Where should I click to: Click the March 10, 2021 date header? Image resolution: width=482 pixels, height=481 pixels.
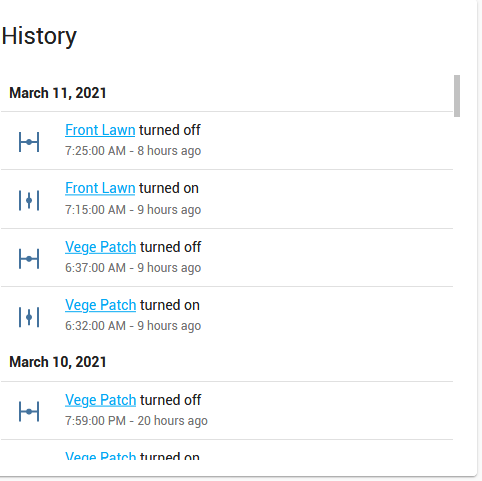pos(58,362)
